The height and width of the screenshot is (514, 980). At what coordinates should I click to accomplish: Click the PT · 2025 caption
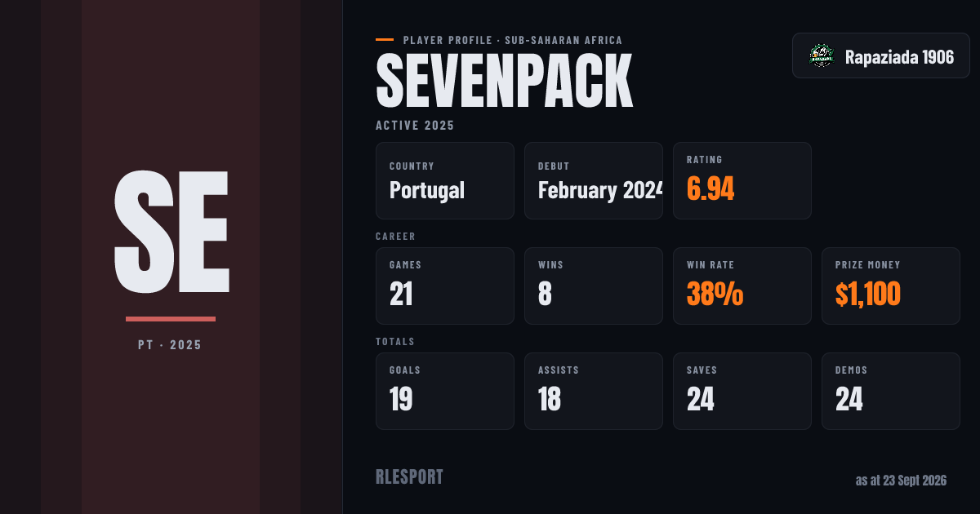point(171,345)
